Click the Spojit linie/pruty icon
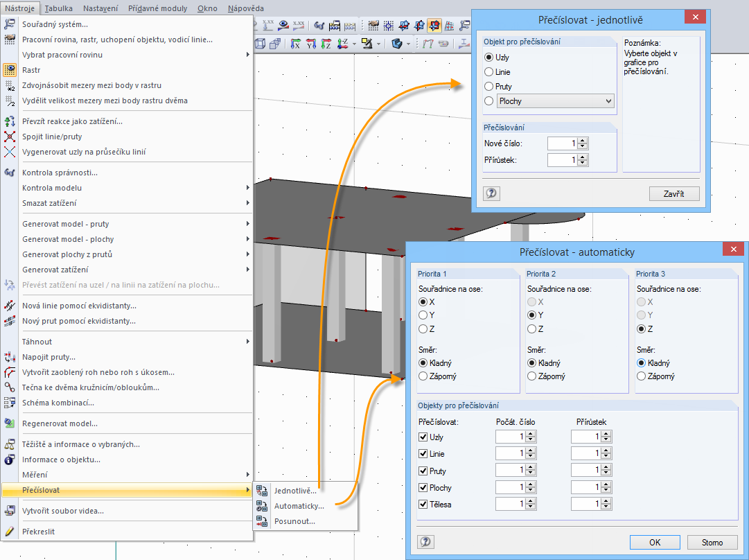This screenshot has width=749, height=560. click(x=10, y=137)
